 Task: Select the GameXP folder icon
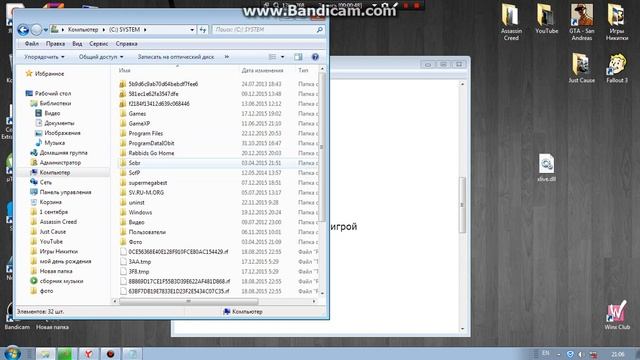tap(123, 123)
